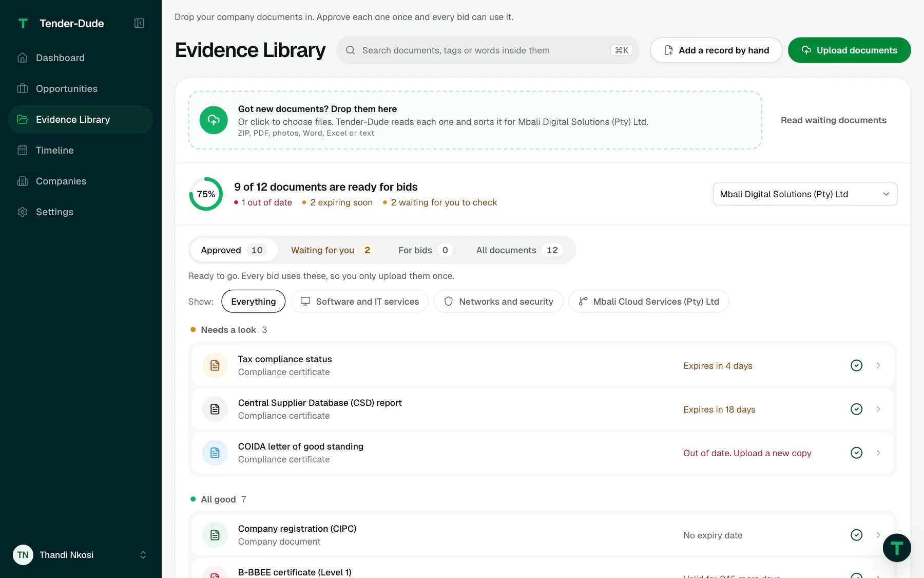Switch to the All documents tab
This screenshot has height=578, width=924.
(x=519, y=250)
